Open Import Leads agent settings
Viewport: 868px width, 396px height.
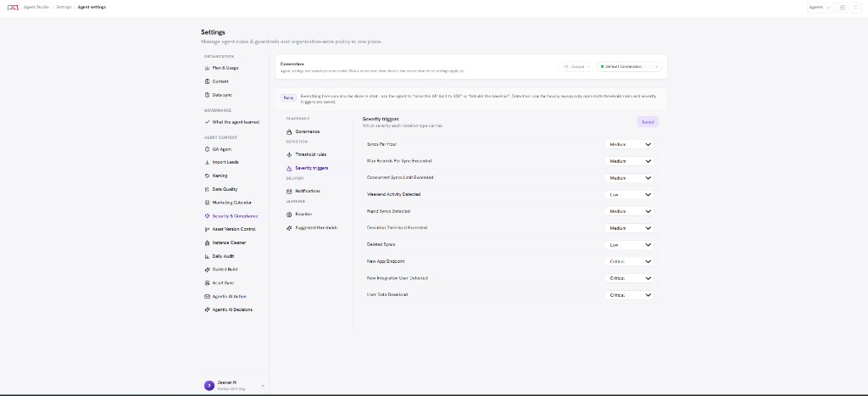coord(221,162)
